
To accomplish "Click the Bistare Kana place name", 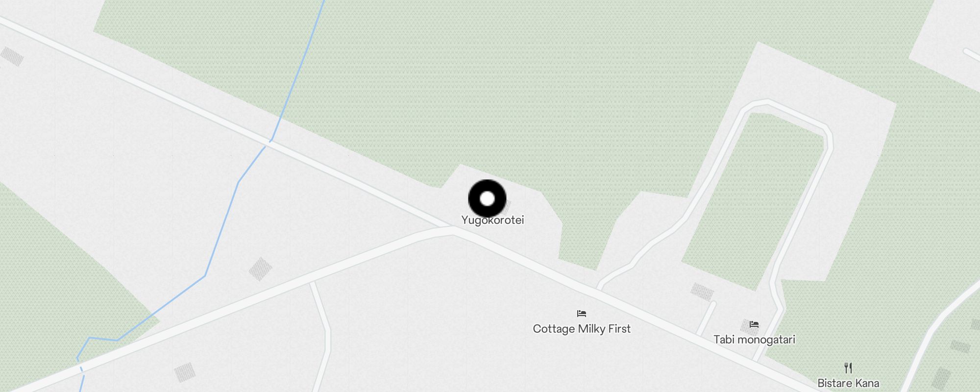I will pyautogui.click(x=848, y=383).
